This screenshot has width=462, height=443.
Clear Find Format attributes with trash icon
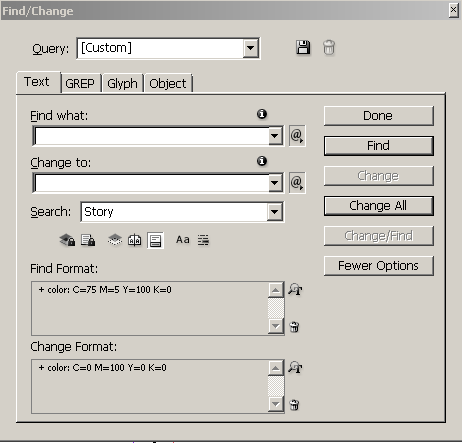click(294, 327)
